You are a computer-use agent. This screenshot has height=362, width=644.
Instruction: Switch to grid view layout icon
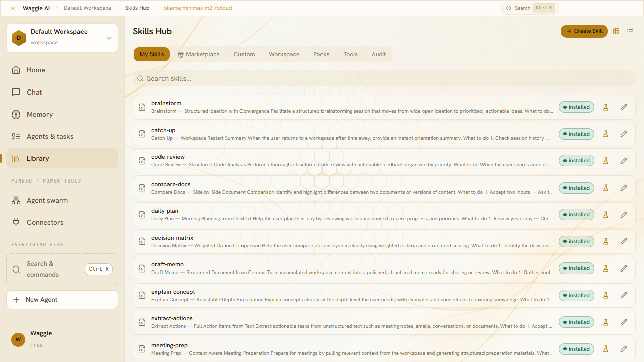tap(616, 31)
